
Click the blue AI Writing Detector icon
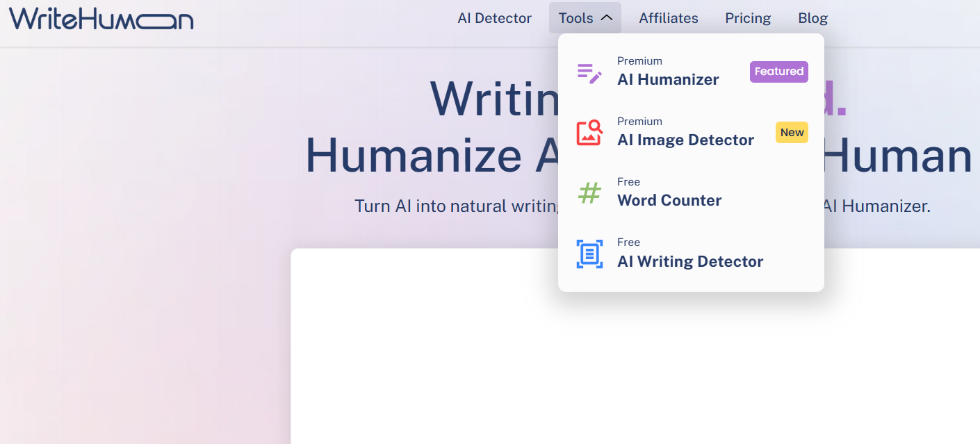click(x=589, y=254)
